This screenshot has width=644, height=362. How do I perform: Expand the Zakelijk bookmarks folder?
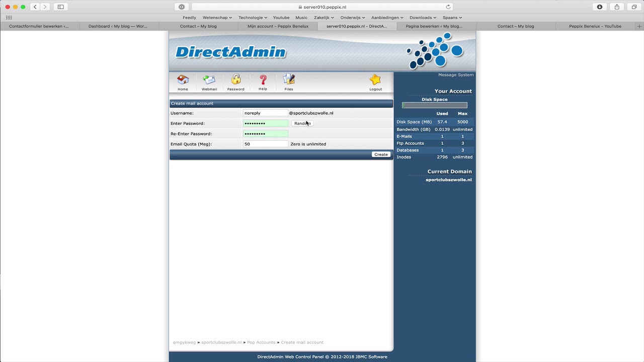(324, 18)
